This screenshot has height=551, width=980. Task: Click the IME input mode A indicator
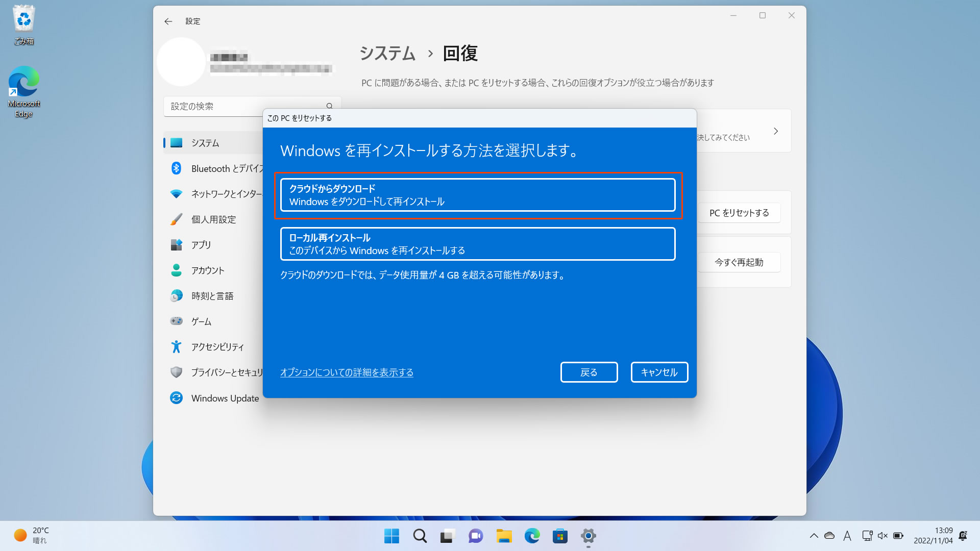coord(847,536)
